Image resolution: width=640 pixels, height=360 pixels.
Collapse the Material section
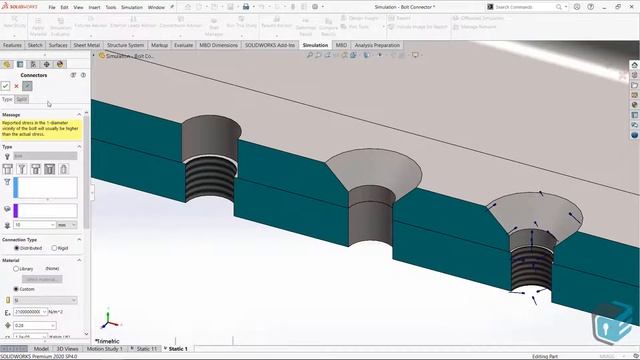[x=79, y=260]
